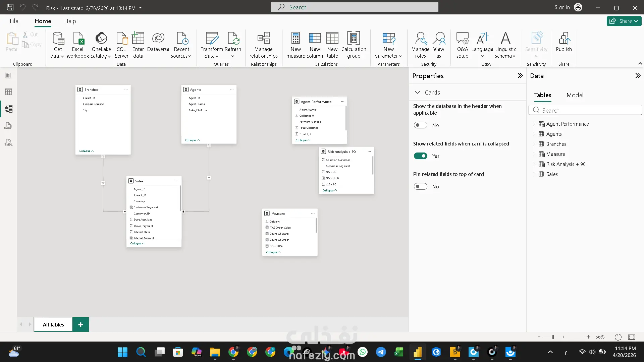The width and height of the screenshot is (644, 362).
Task: Open the File menu
Action: point(14,21)
